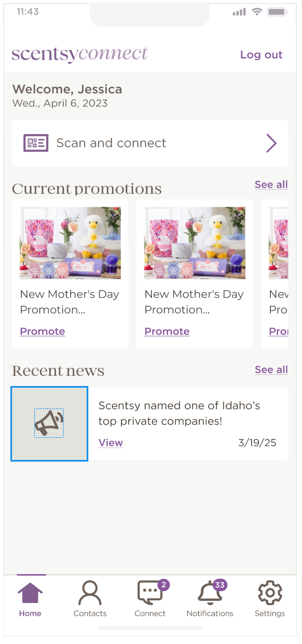Select the Contacts tab label
This screenshot has height=644, width=302.
tap(90, 614)
